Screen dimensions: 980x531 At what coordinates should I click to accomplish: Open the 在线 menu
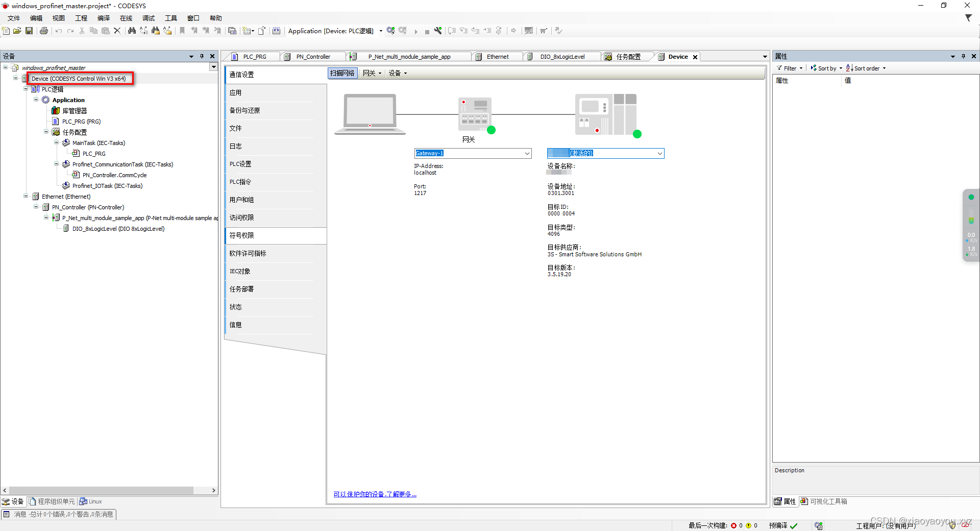(x=126, y=18)
